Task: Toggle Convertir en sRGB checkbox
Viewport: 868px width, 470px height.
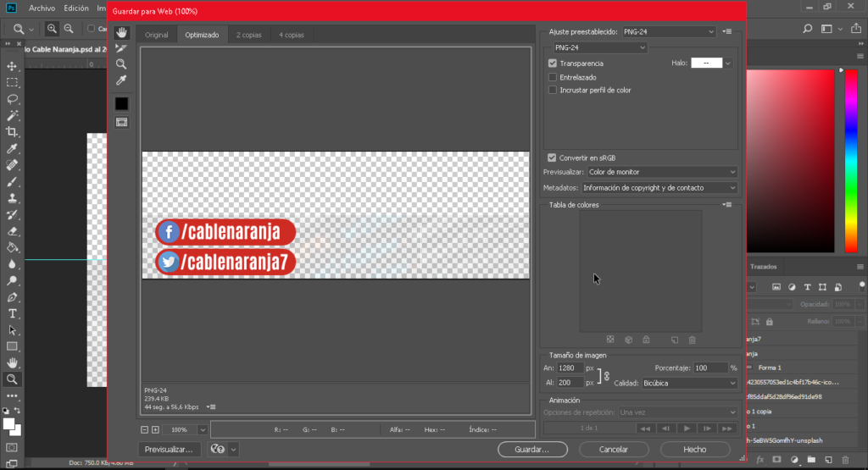Action: [552, 158]
